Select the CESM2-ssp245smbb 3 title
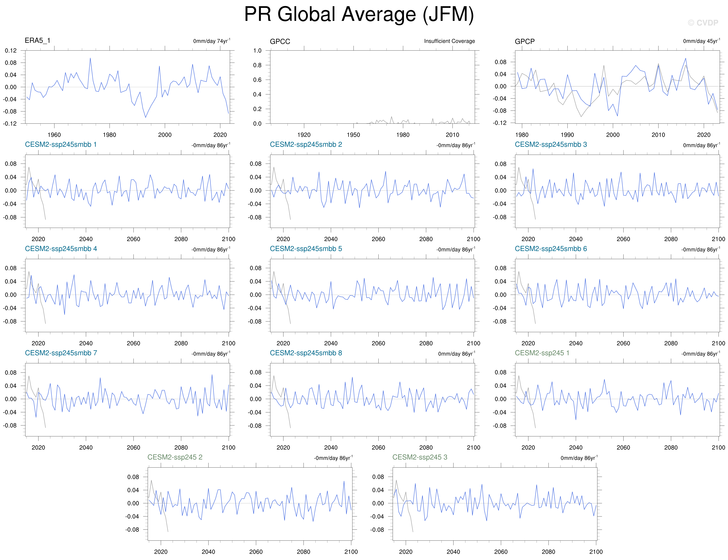728x560 pixels. pos(551,145)
